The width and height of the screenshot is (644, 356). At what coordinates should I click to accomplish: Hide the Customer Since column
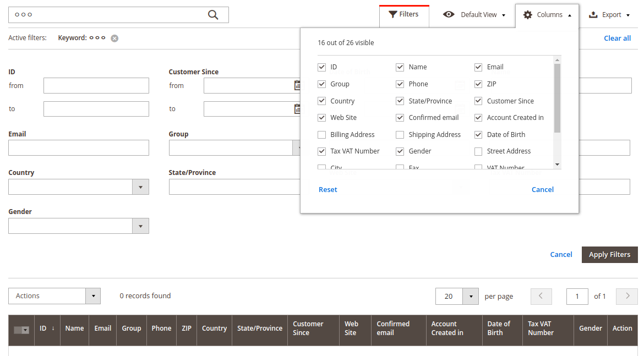(x=478, y=101)
